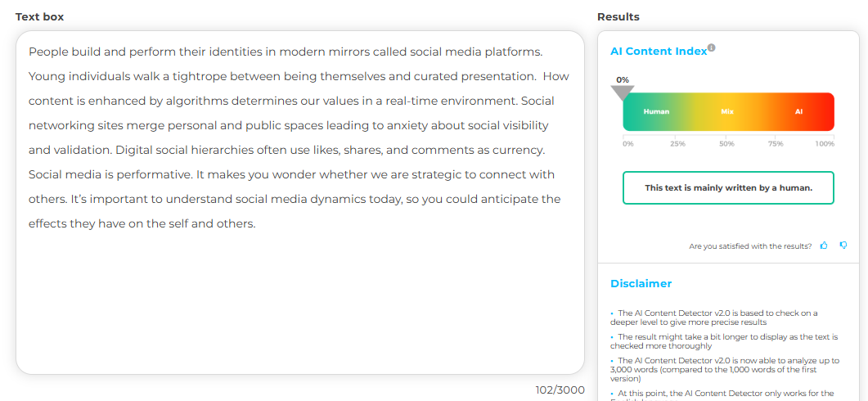Click the 'Text box' label above the editor
Viewport: 868px width, 401px height.
[39, 17]
